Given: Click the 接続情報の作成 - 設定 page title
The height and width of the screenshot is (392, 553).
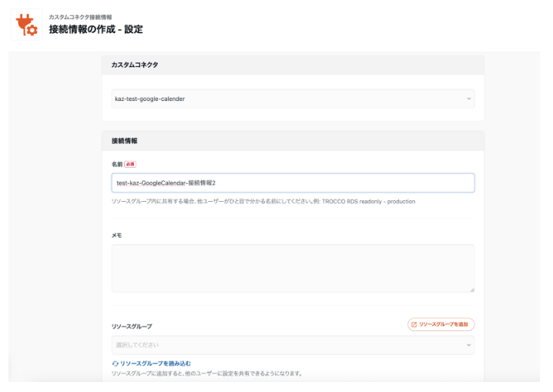Looking at the screenshot, I should [96, 29].
